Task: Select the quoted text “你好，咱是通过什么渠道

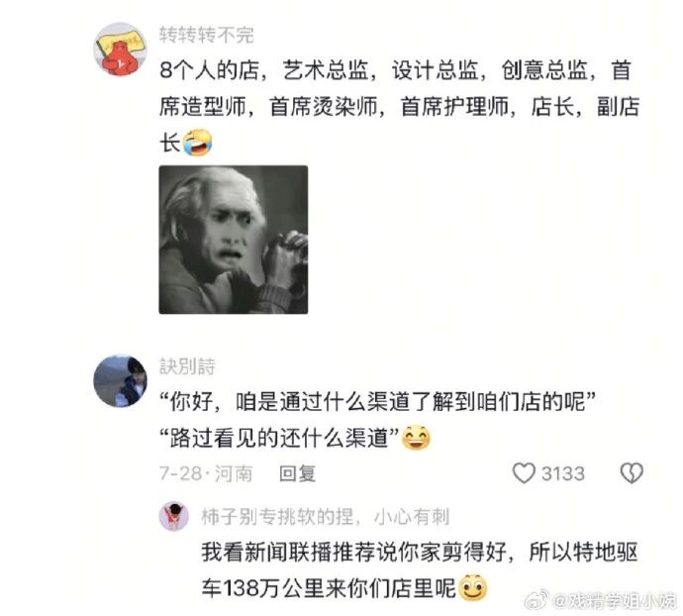Action: pyautogui.click(x=378, y=401)
